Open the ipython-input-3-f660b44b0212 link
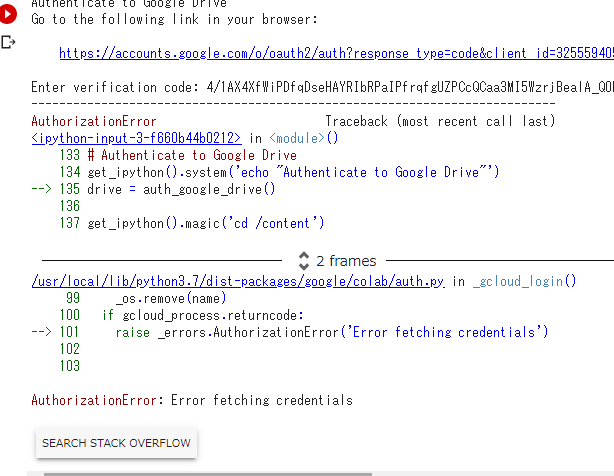This screenshot has height=476, width=614. (x=136, y=138)
